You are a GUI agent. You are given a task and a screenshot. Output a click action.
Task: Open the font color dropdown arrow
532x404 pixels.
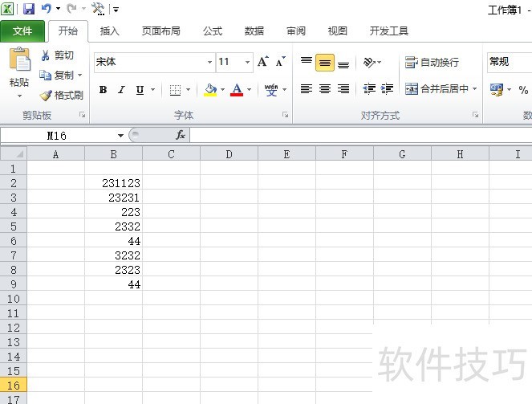pyautogui.click(x=250, y=90)
